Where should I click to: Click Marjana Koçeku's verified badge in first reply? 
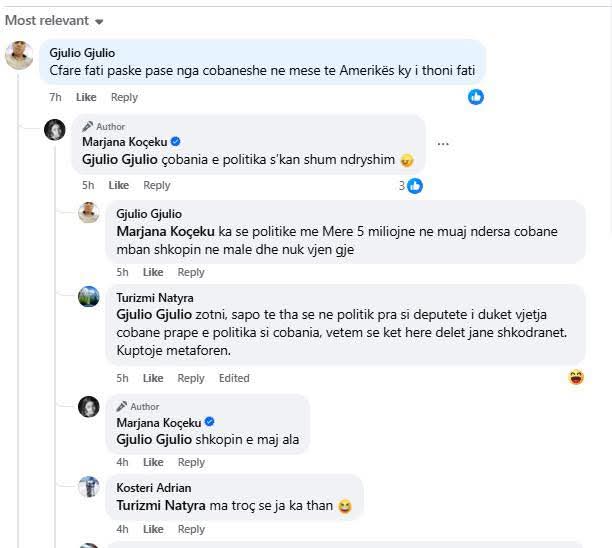[x=176, y=142]
